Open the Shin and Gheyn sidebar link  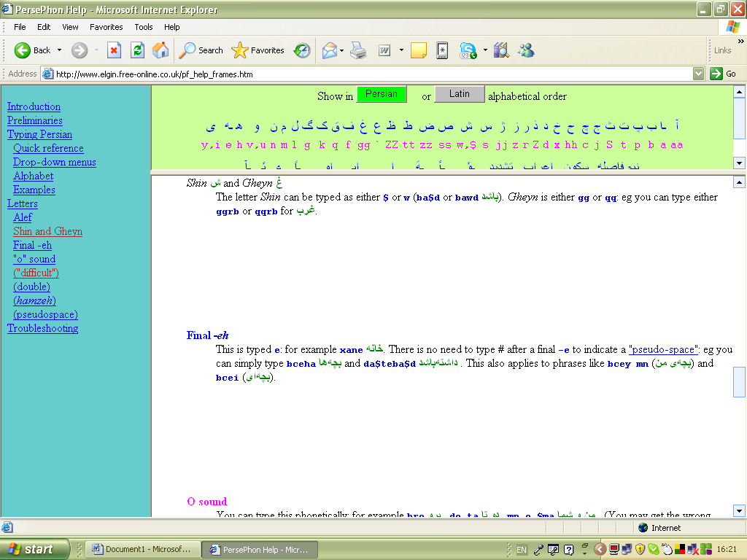[47, 231]
